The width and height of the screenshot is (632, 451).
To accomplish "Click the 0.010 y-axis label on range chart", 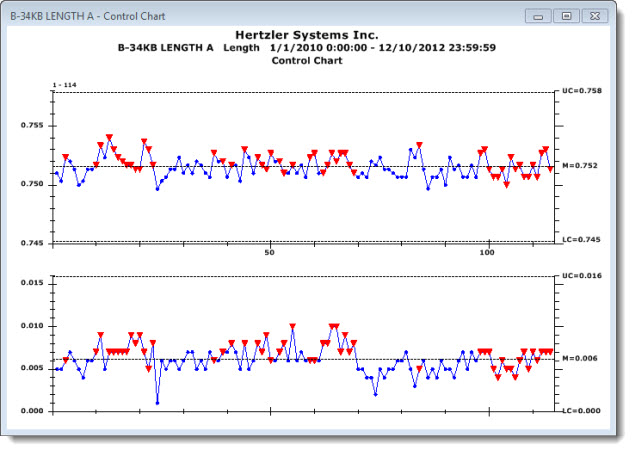I will [32, 326].
